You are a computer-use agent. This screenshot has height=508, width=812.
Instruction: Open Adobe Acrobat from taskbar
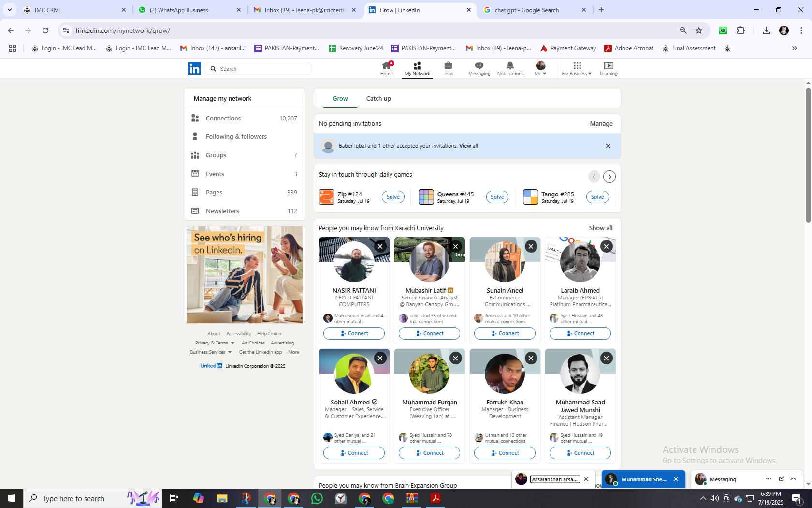435,498
